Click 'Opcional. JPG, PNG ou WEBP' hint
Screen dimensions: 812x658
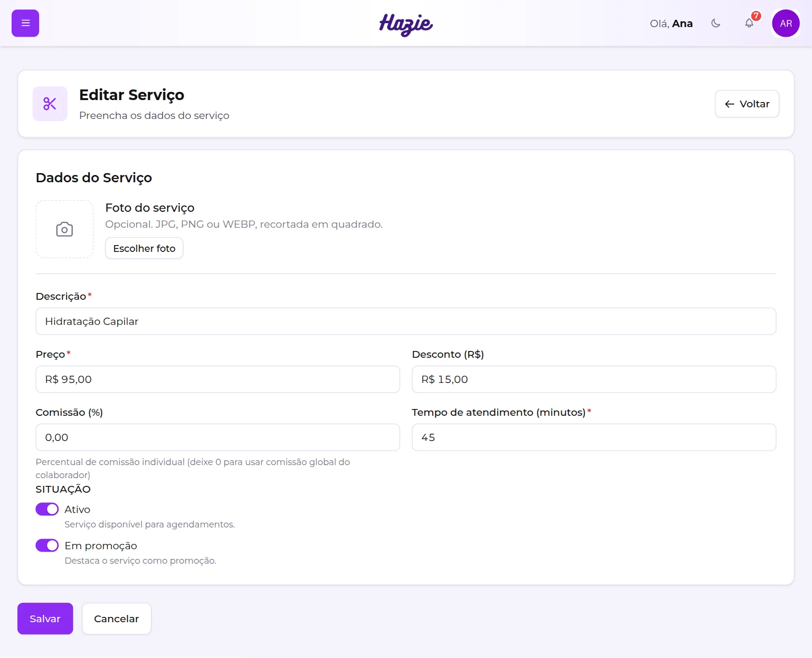(244, 224)
